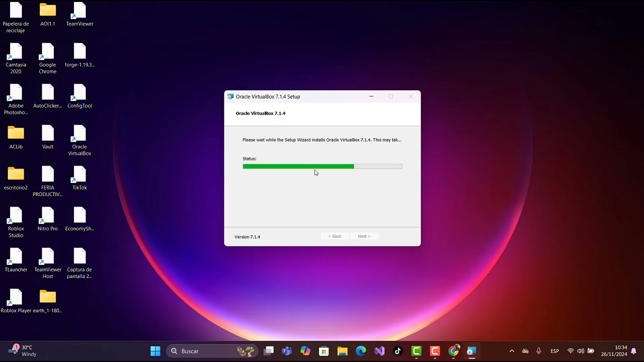Click the installation status progress bar
This screenshot has width=644, height=362.
pyautogui.click(x=323, y=166)
